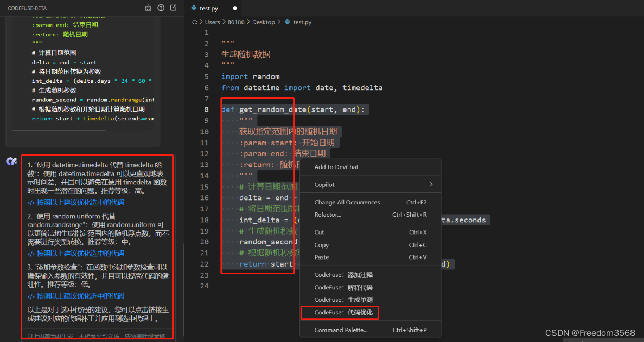Click the Python file icon next to test.py tab
This screenshot has height=342, width=644.
click(x=194, y=8)
